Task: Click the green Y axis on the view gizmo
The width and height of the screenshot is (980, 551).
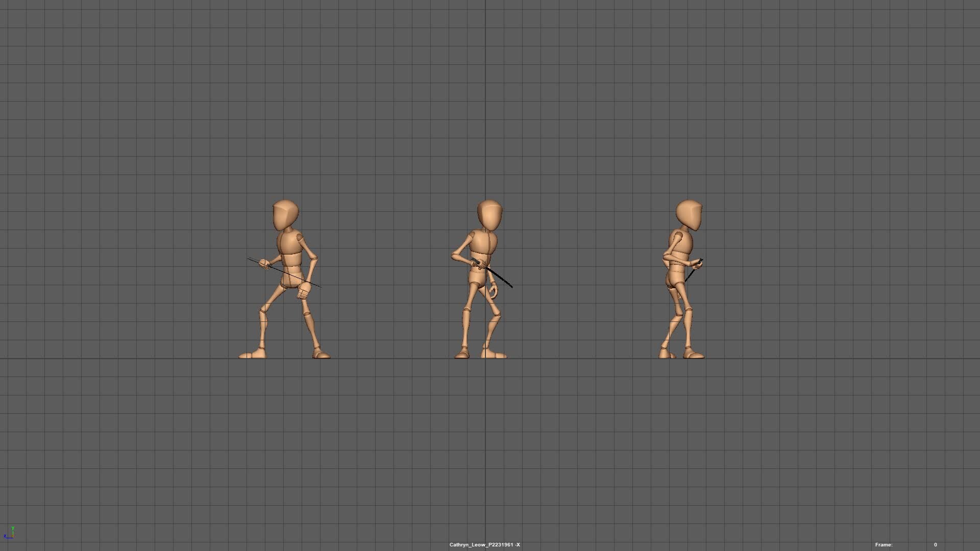Action: 13,529
